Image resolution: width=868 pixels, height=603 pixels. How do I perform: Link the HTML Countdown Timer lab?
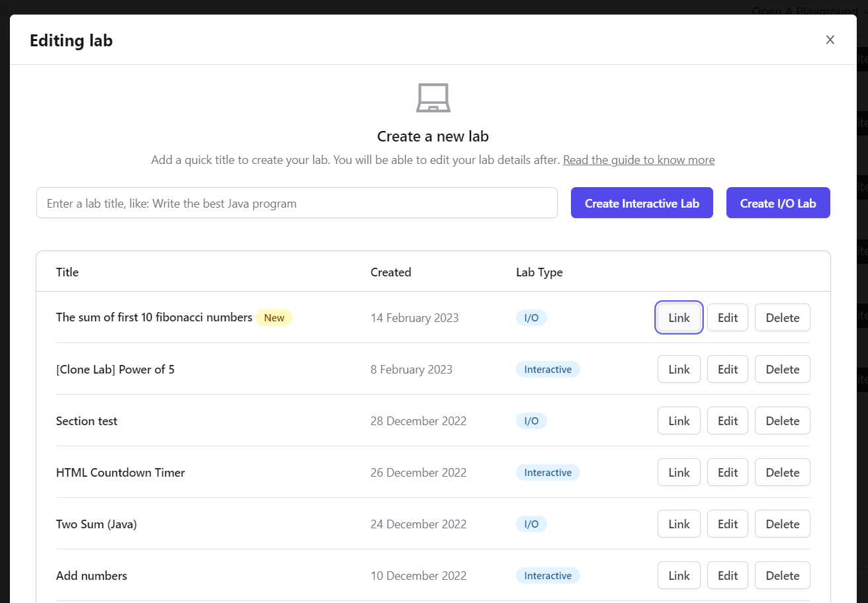[679, 473]
